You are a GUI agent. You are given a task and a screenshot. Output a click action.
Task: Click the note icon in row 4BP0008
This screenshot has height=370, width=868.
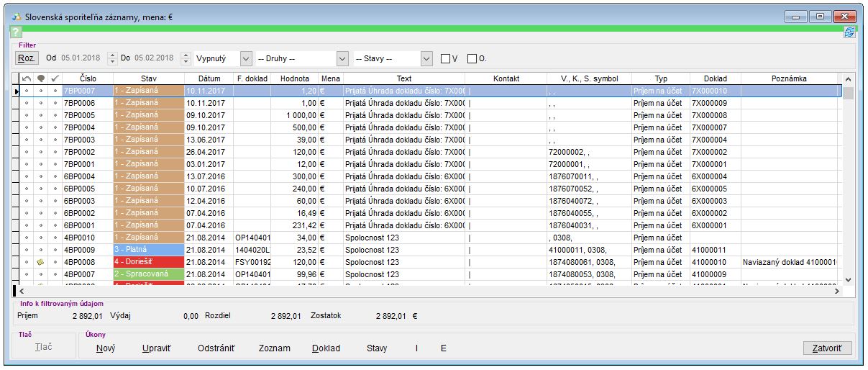[x=41, y=263]
